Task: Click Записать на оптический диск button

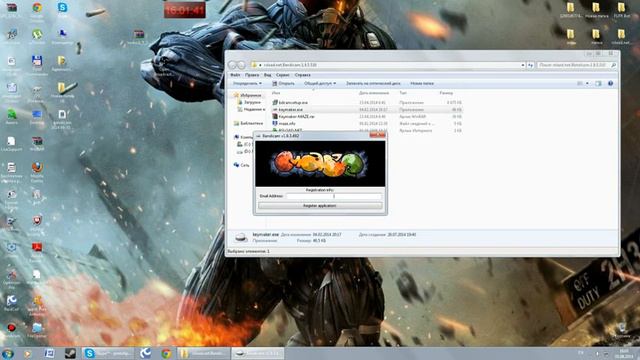Action: 373,83
